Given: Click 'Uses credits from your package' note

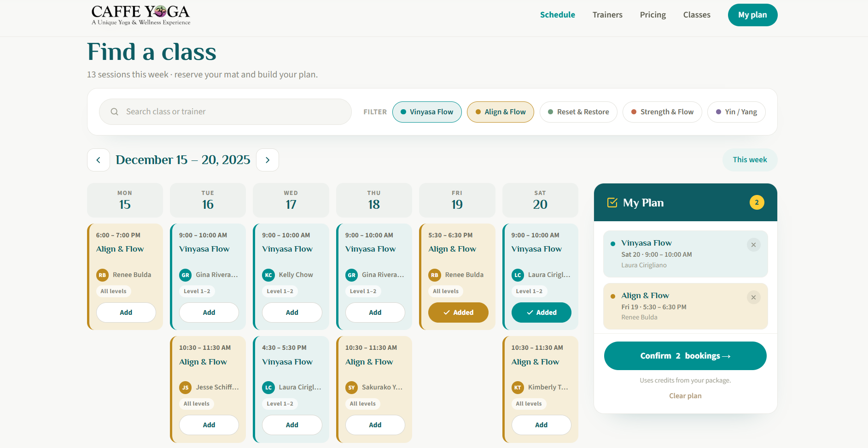Looking at the screenshot, I should click(685, 380).
